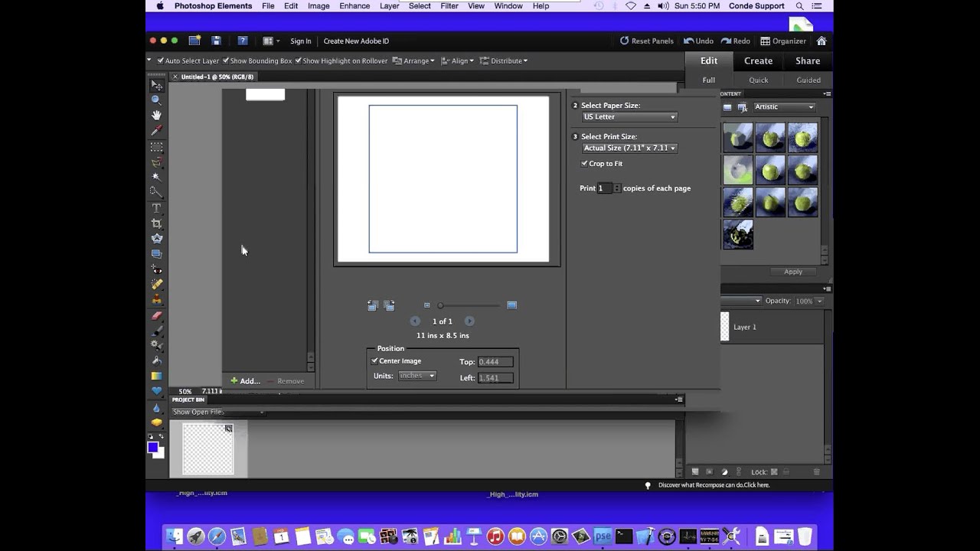Open the Select Print Size dropdown

click(629, 148)
